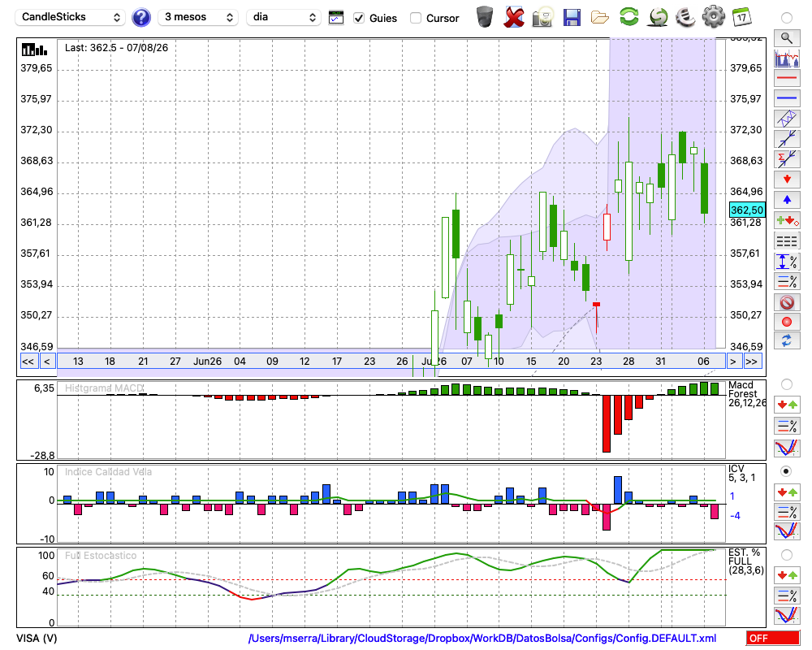Click the date timeline scrollbar at Jun26

click(x=207, y=362)
